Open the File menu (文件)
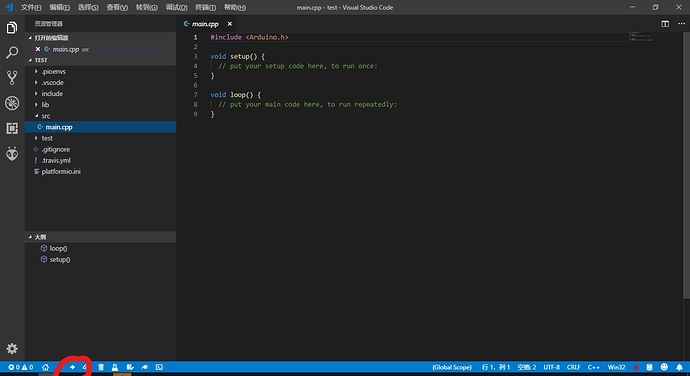 [x=31, y=7]
